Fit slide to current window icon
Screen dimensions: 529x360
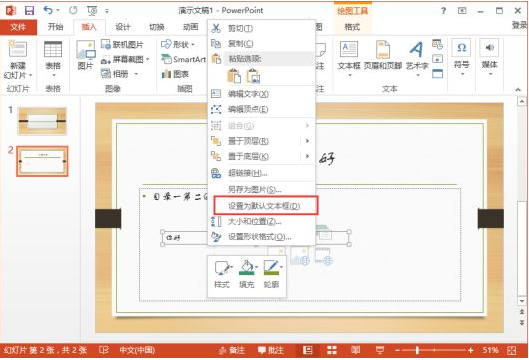pyautogui.click(x=512, y=350)
